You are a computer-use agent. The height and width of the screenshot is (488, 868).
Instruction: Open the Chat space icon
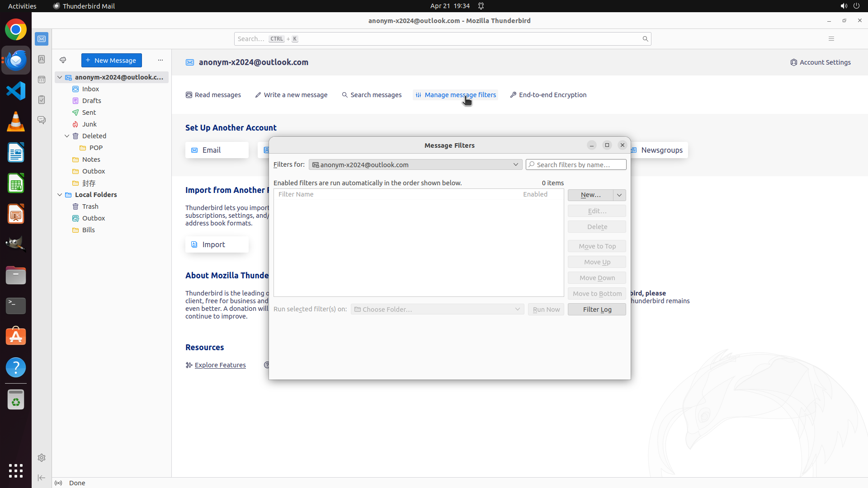point(42,120)
